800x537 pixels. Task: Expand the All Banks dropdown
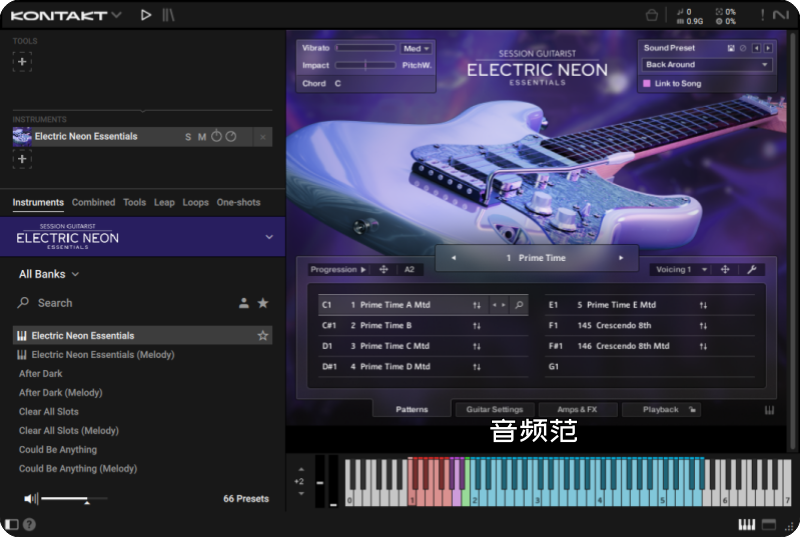click(x=49, y=274)
